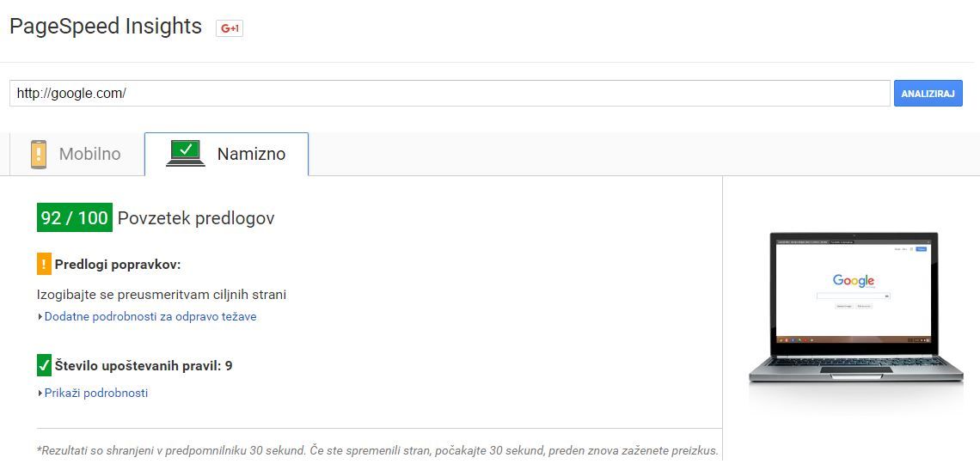
Task: Click the green checkmark icon beside rules count
Action: pos(44,365)
